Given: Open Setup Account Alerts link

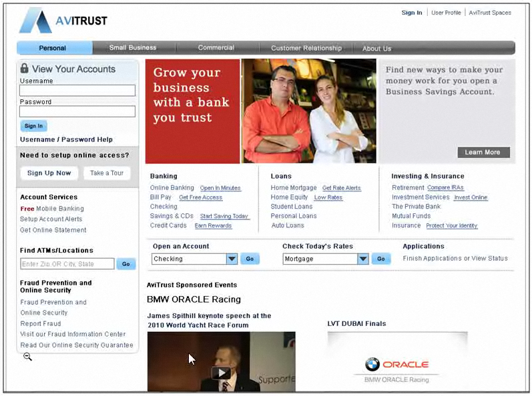Looking at the screenshot, I should point(51,219).
